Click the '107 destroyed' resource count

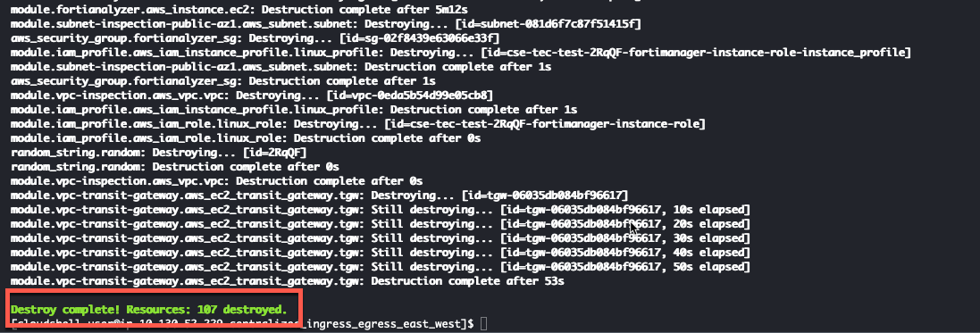pos(242,309)
